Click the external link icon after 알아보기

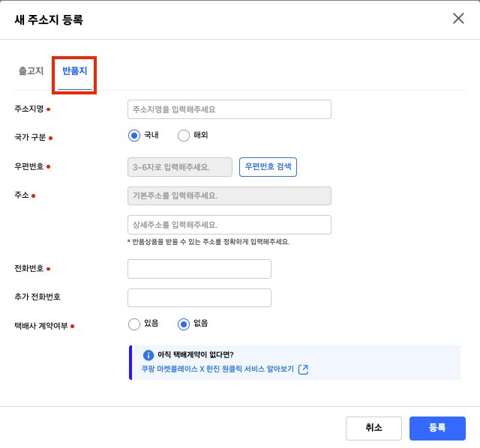point(303,369)
